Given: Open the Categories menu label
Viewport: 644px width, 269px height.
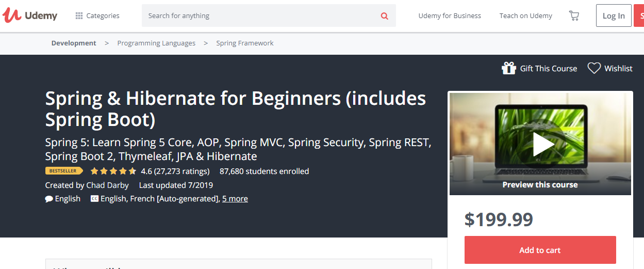Looking at the screenshot, I should pyautogui.click(x=103, y=16).
